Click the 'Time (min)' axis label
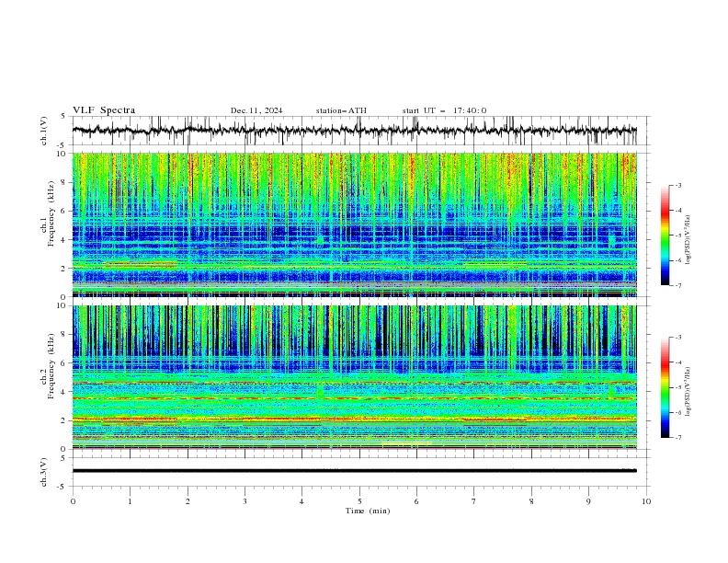This screenshot has height=563, width=728. (x=368, y=511)
